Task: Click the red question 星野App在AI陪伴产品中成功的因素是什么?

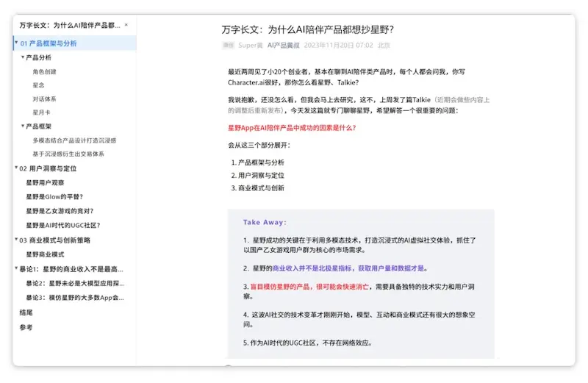Action: [x=292, y=128]
